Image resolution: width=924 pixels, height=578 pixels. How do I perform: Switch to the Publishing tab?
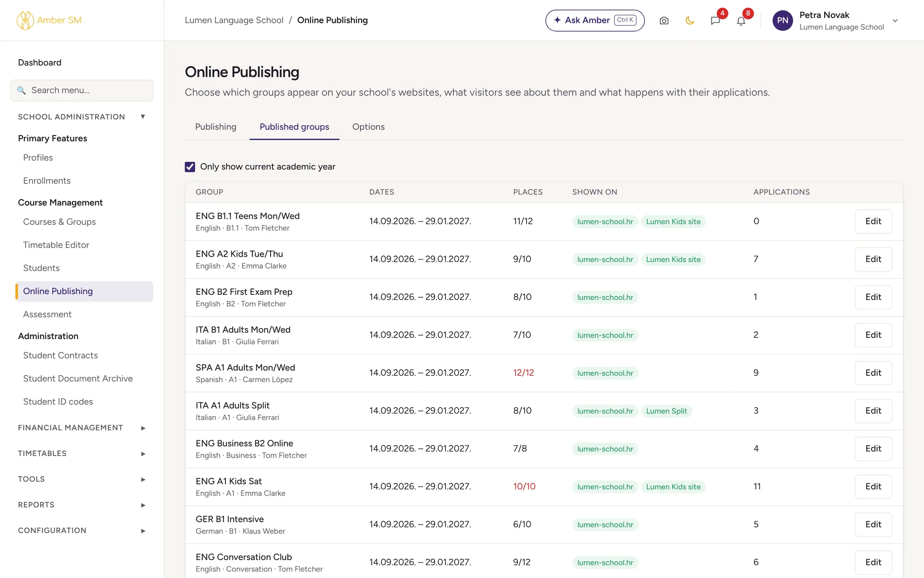click(x=216, y=127)
